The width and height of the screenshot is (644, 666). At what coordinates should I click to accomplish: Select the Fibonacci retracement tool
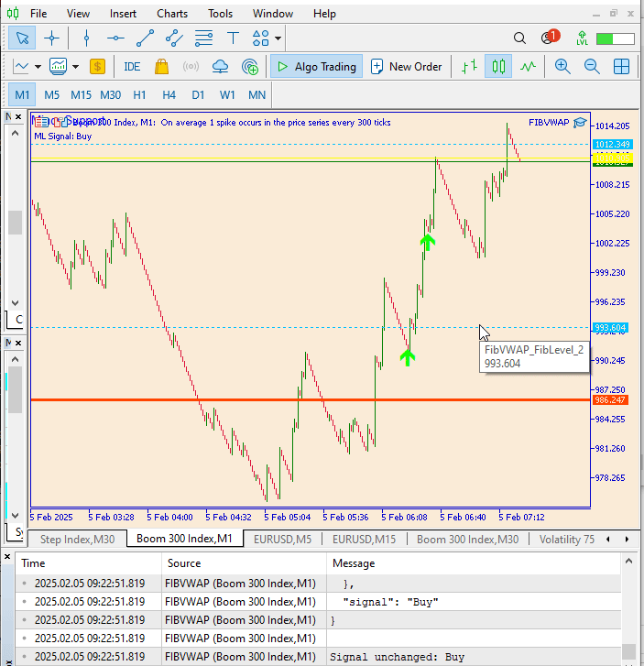tap(203, 38)
